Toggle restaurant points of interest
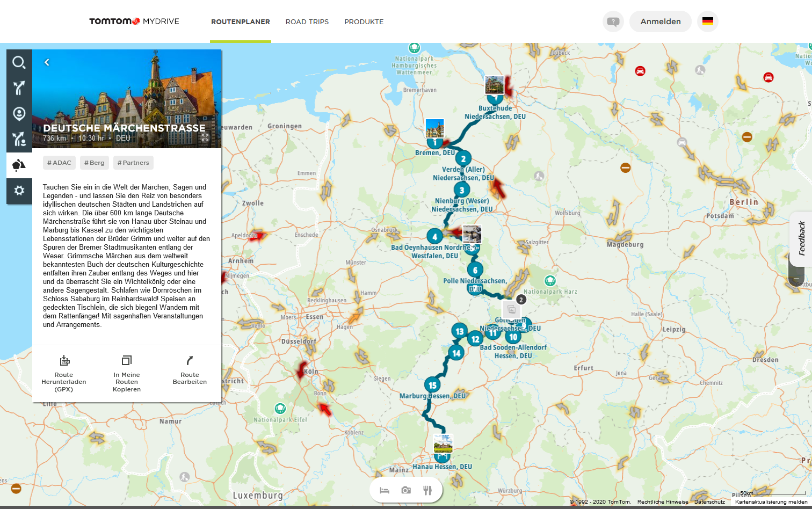 tap(427, 490)
